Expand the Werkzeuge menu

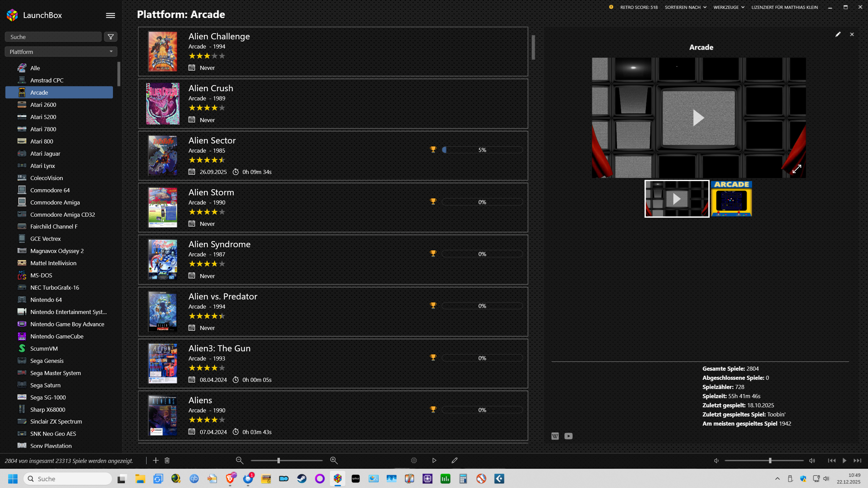pyautogui.click(x=729, y=7)
